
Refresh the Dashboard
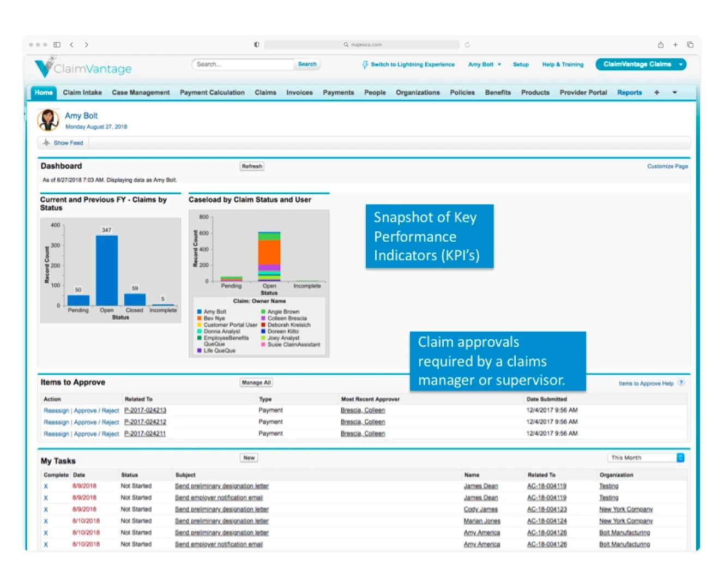[x=252, y=166]
